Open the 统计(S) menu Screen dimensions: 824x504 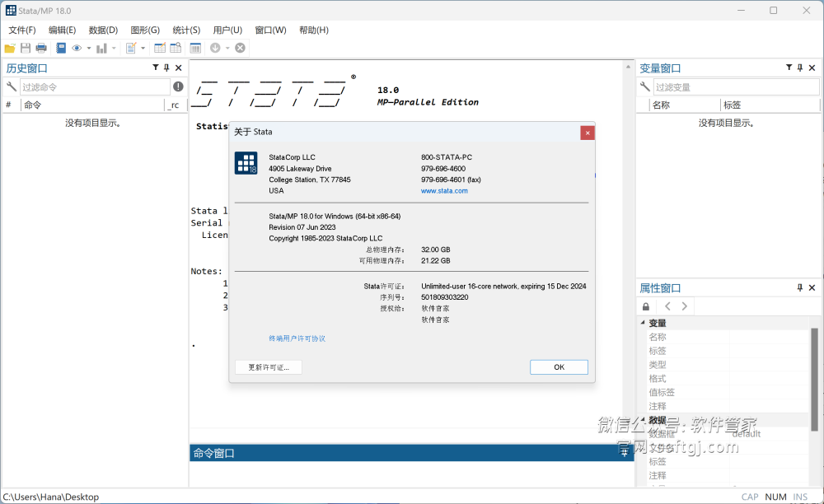(186, 30)
